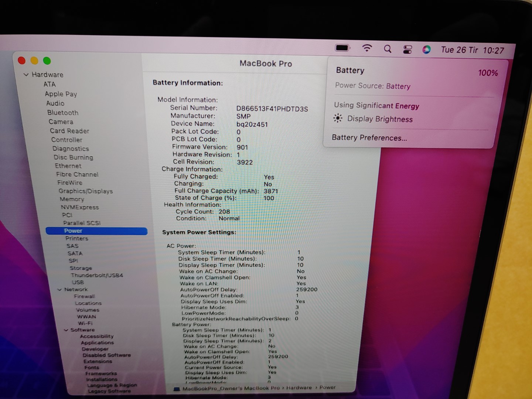
Task: Select Memory in the sidebar
Action: (72, 199)
